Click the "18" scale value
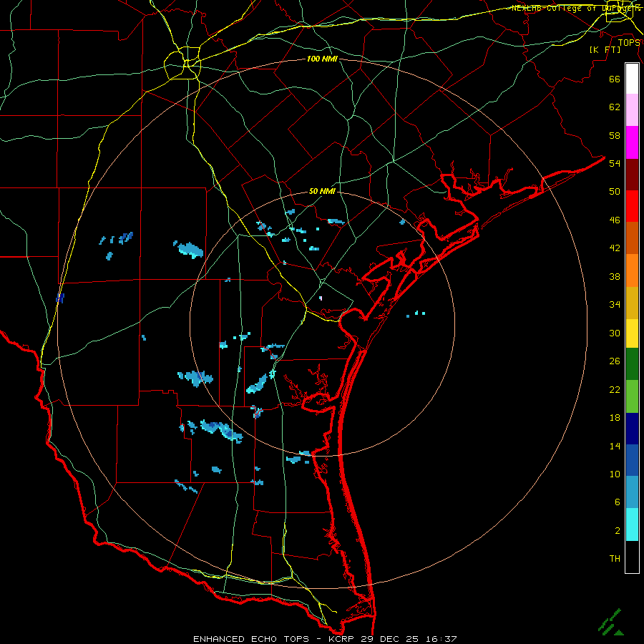This screenshot has height=644, width=644. coord(615,417)
